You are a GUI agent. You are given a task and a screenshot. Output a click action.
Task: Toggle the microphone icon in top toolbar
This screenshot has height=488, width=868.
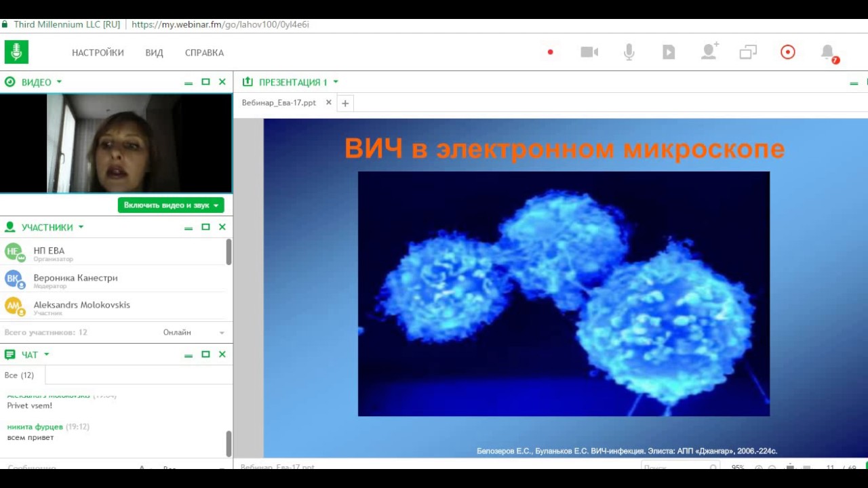click(x=629, y=52)
